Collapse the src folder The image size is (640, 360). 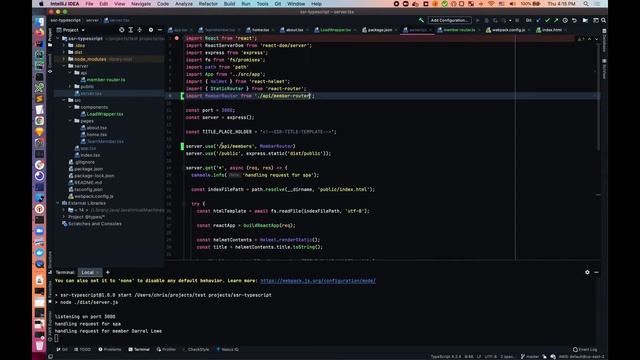click(x=64, y=100)
